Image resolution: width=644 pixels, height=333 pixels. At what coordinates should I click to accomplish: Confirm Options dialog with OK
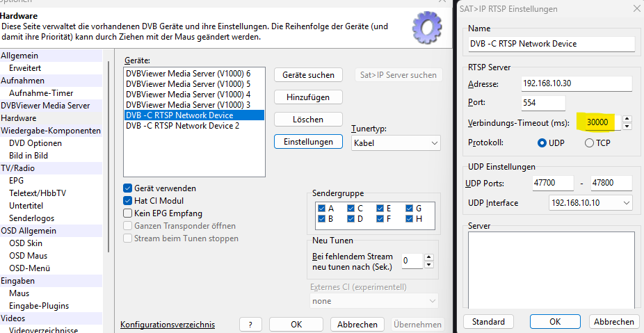tap(296, 325)
